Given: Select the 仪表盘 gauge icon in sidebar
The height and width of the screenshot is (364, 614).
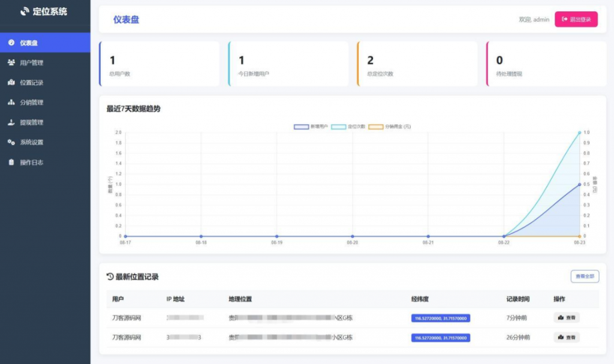Looking at the screenshot, I should 11,43.
